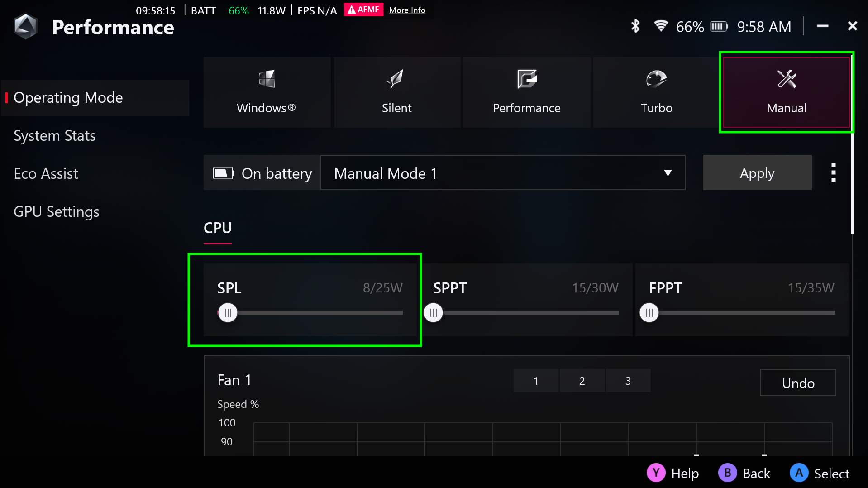
Task: Open System Stats in the sidebar
Action: (55, 136)
